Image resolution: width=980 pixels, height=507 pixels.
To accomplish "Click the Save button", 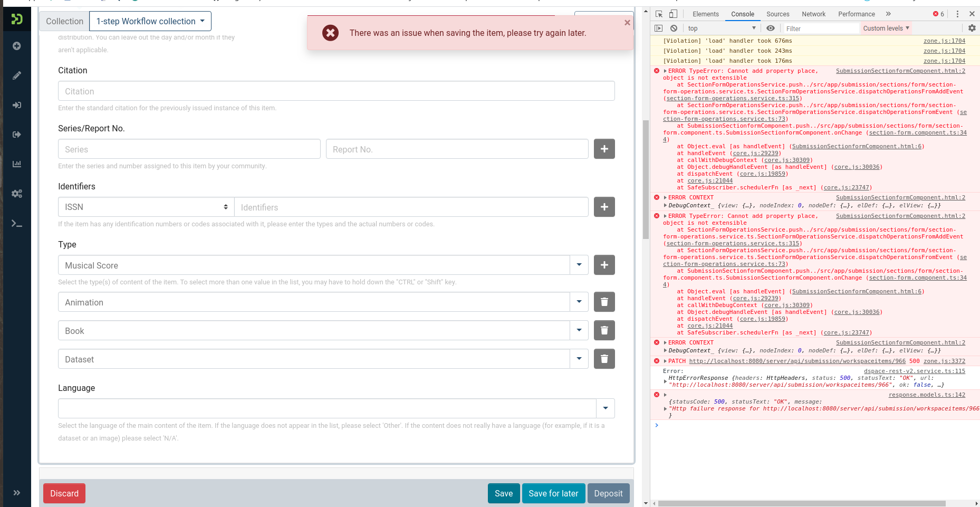I will click(x=504, y=493).
